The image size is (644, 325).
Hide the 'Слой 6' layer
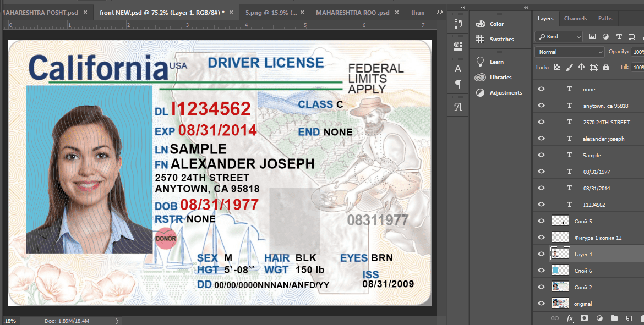point(541,271)
